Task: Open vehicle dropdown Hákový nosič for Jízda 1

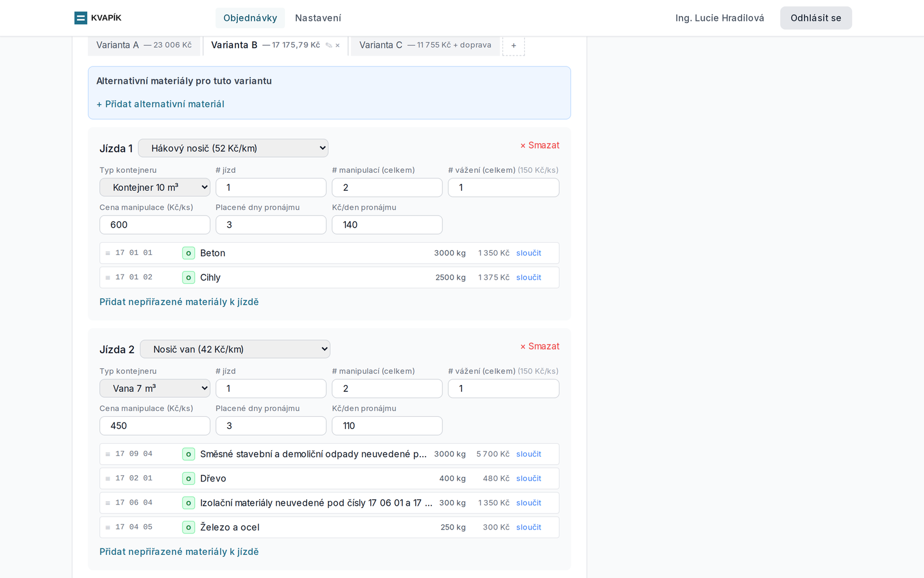Action: point(233,148)
